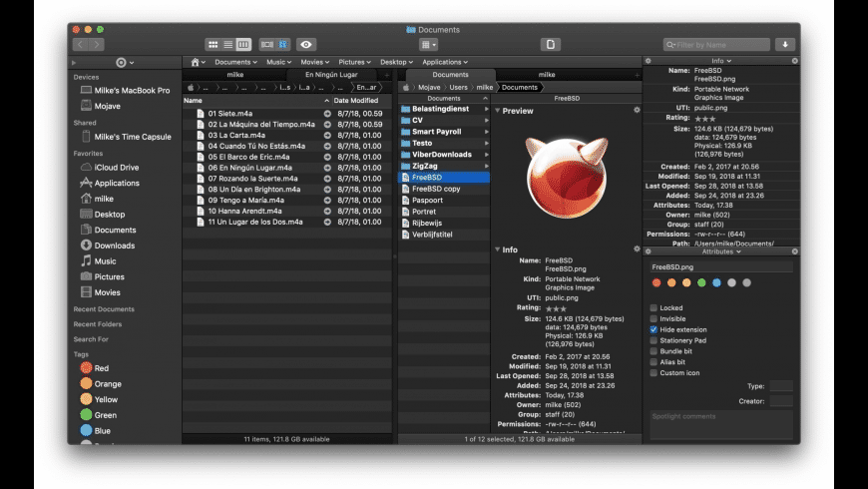Collapse the Preview section triangle
This screenshot has width=868, height=489.
(x=498, y=111)
